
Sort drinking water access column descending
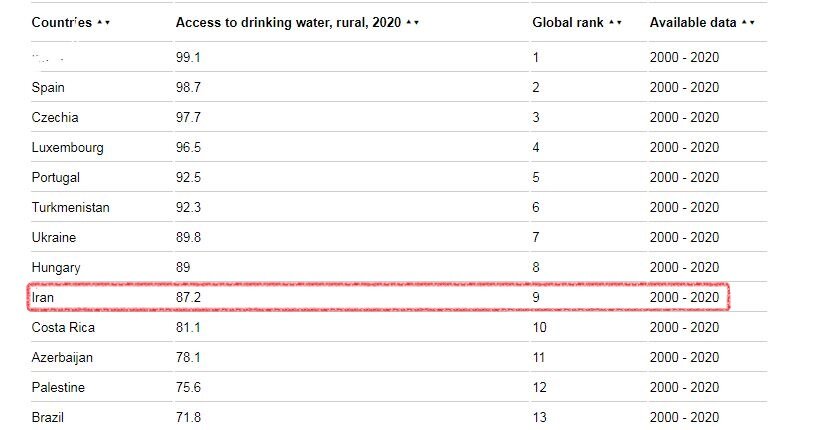pyautogui.click(x=417, y=22)
